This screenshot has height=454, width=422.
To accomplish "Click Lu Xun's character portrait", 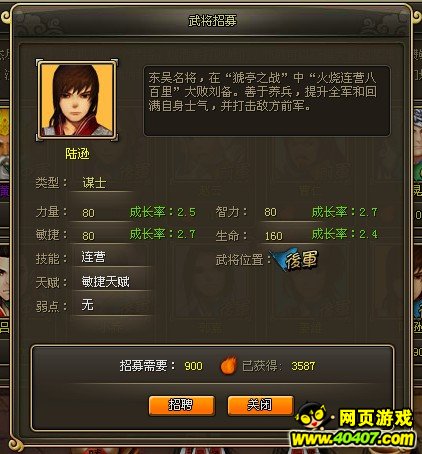I will [77, 100].
